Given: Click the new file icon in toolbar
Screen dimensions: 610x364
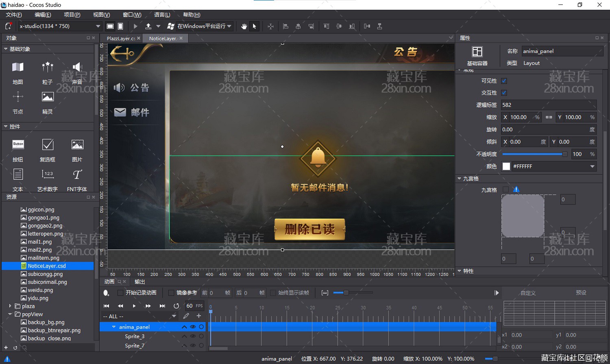Looking at the screenshot, I should [8, 26].
